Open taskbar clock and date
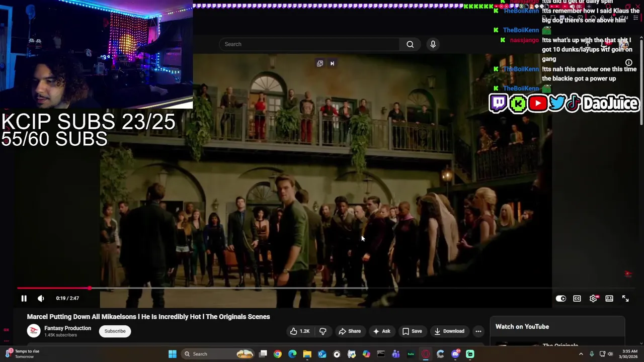 629,354
